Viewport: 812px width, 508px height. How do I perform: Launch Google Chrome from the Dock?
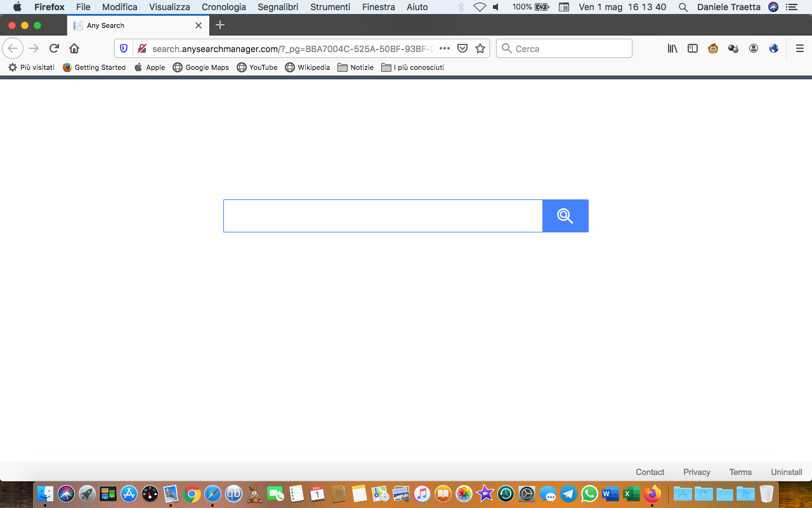tap(192, 493)
